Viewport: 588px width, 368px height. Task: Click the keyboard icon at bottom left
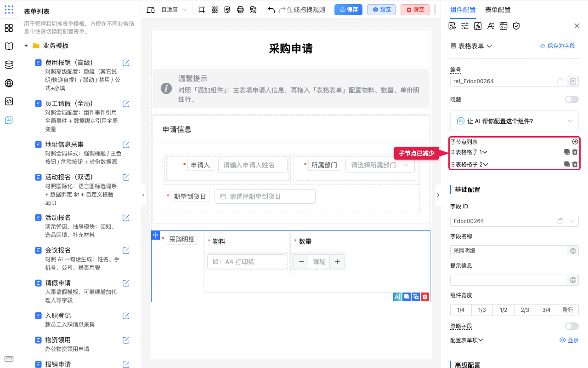9,359
